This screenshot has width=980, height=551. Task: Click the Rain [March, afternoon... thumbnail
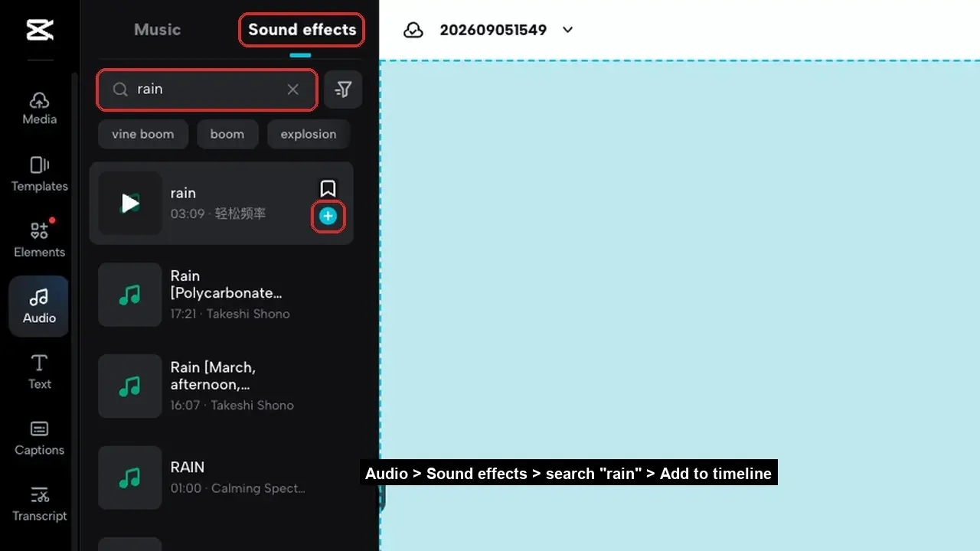pos(130,386)
